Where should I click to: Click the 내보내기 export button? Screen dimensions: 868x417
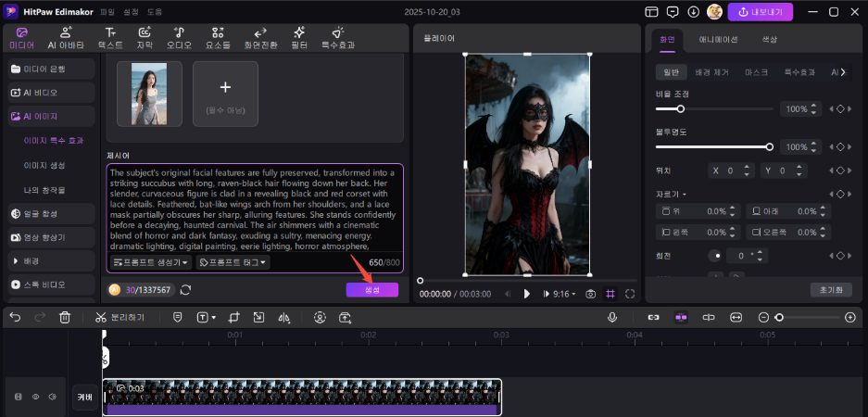coord(761,12)
